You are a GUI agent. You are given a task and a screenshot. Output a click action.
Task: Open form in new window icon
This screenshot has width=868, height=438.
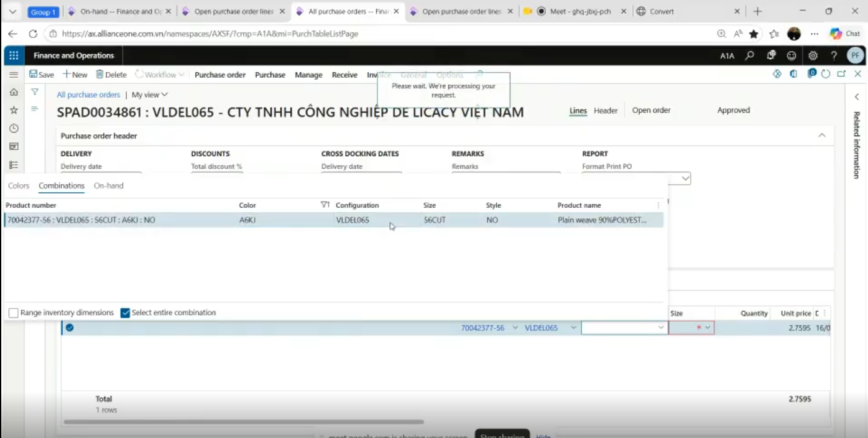[841, 74]
